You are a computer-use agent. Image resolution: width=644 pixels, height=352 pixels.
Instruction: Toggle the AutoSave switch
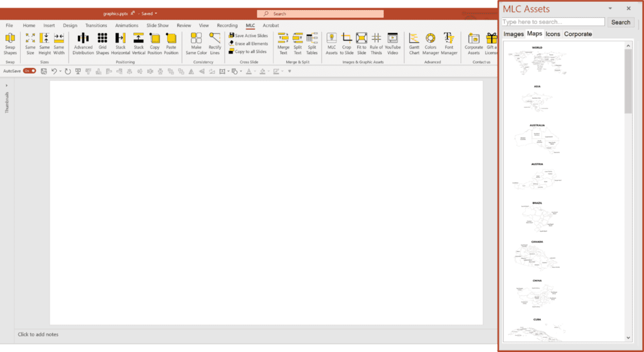coord(30,71)
